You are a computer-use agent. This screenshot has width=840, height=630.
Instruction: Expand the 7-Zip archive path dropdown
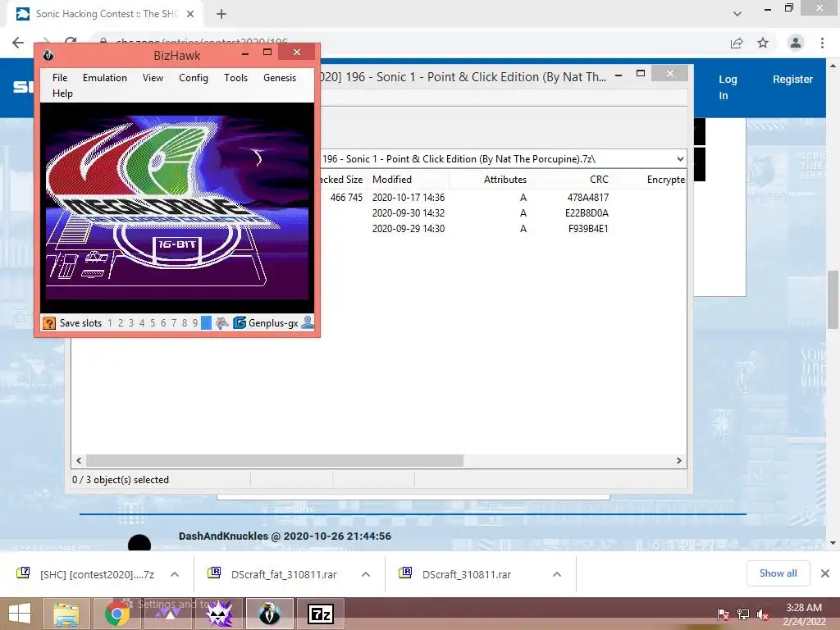pyautogui.click(x=680, y=159)
